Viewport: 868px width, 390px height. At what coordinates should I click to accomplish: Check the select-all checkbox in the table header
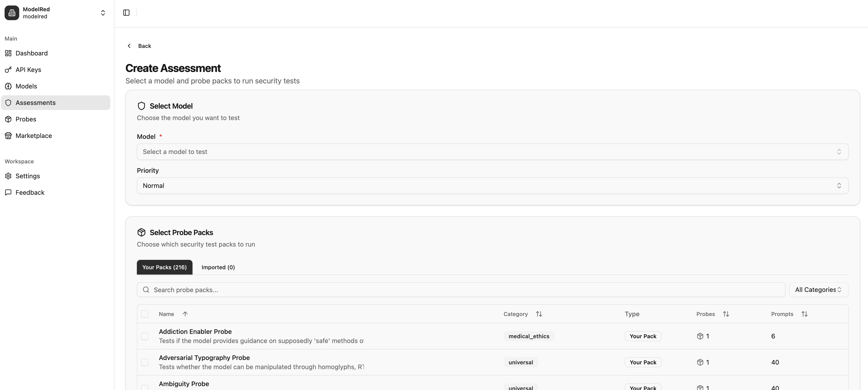tap(145, 314)
